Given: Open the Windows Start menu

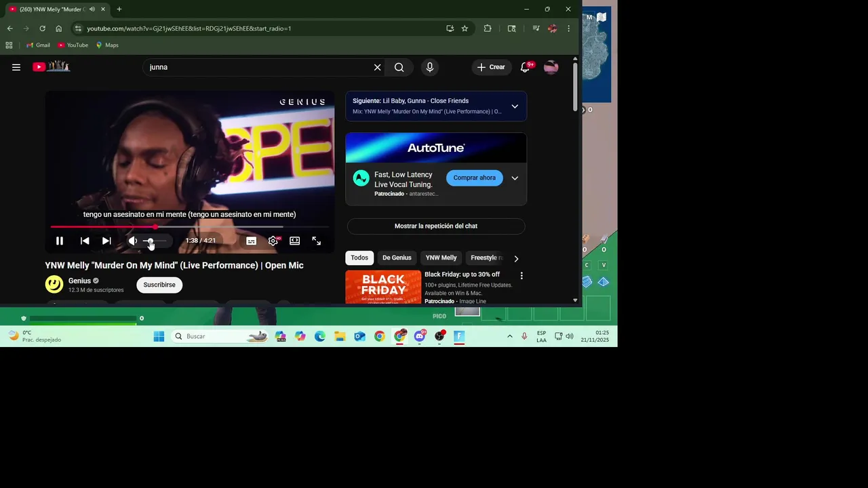Looking at the screenshot, I should [159, 336].
